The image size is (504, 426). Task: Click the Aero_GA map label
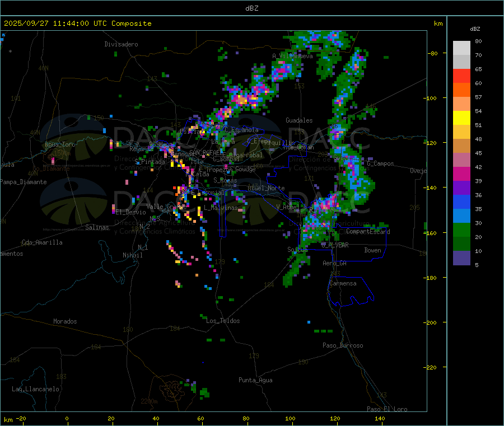[335, 263]
